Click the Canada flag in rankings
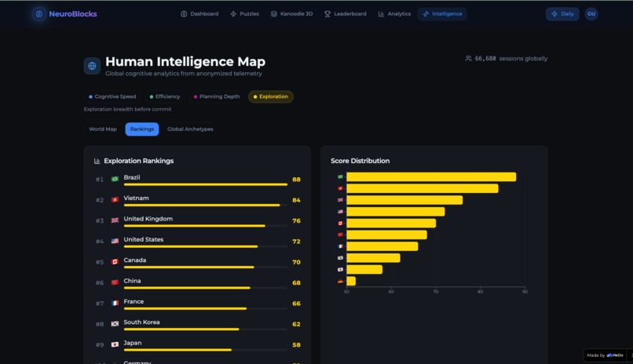This screenshot has height=364, width=633. [115, 262]
